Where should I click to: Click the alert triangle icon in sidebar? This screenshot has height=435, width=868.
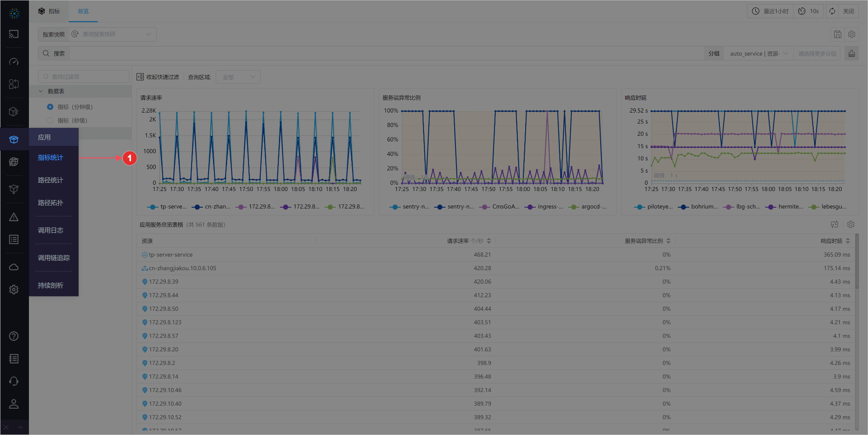tap(14, 217)
